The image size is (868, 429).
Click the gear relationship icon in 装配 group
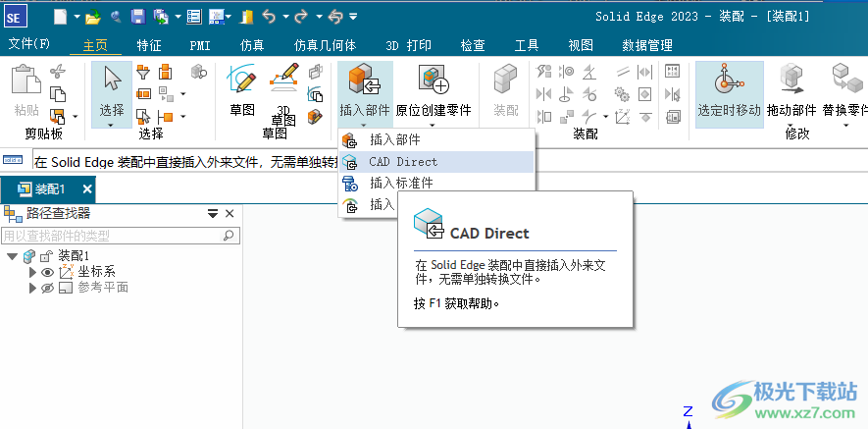622,94
